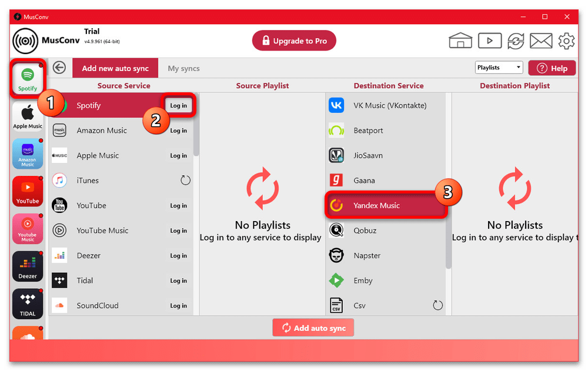Log in to Amazon Music source service
588x371 pixels.
[179, 131]
